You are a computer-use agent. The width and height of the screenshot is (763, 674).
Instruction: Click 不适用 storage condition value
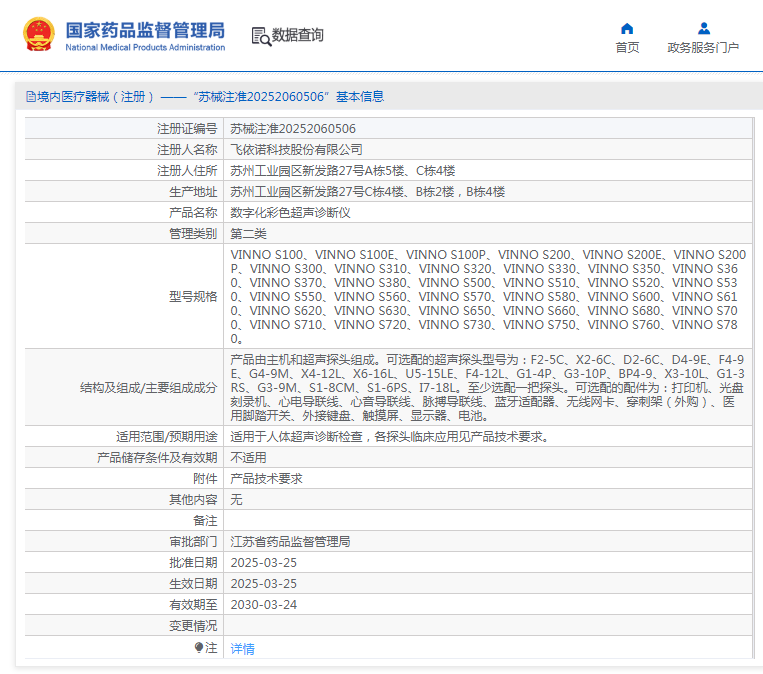click(248, 458)
